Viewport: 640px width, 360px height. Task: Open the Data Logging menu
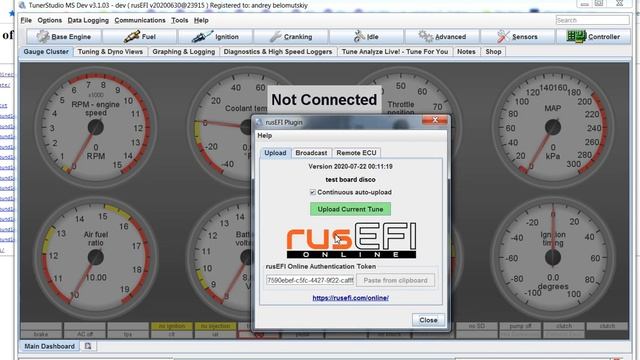pyautogui.click(x=88, y=20)
